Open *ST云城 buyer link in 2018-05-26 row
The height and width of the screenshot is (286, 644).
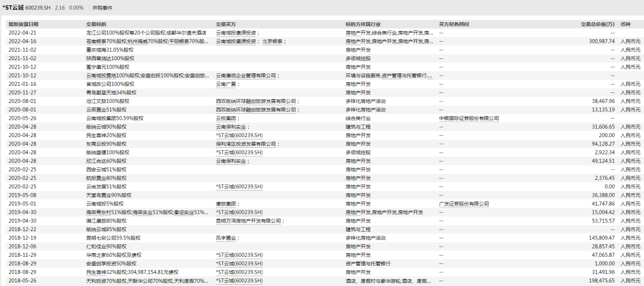pos(239,281)
